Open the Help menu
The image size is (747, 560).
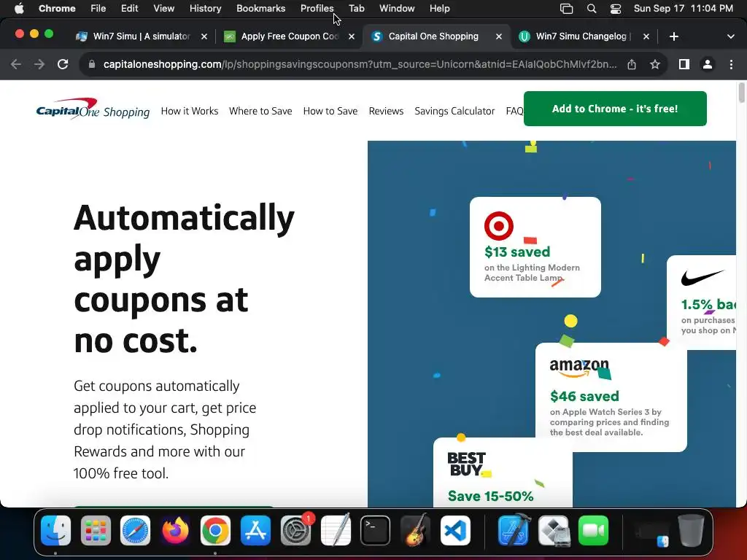click(439, 9)
